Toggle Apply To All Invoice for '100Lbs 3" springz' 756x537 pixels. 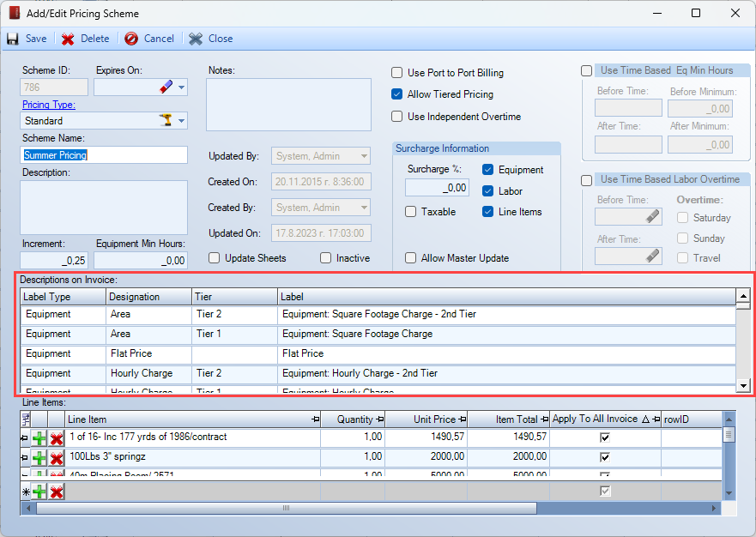point(605,457)
